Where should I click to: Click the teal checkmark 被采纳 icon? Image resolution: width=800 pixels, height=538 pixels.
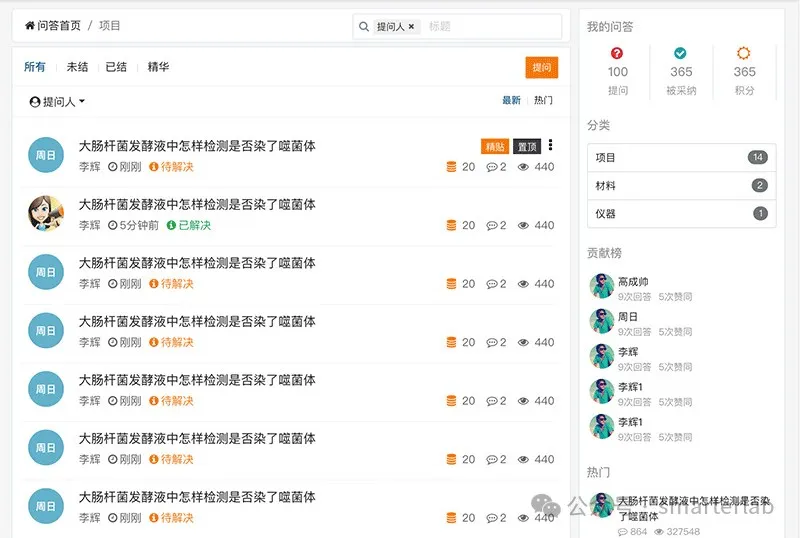680,53
